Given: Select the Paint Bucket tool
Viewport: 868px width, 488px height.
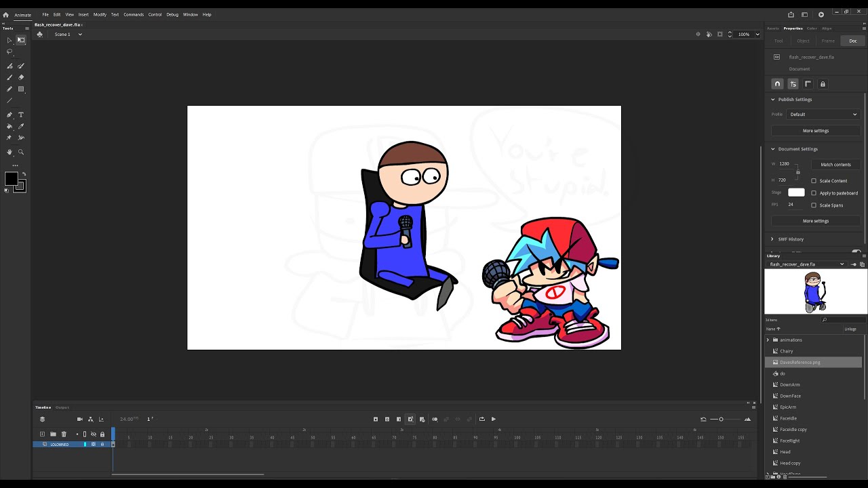Looking at the screenshot, I should tap(9, 126).
